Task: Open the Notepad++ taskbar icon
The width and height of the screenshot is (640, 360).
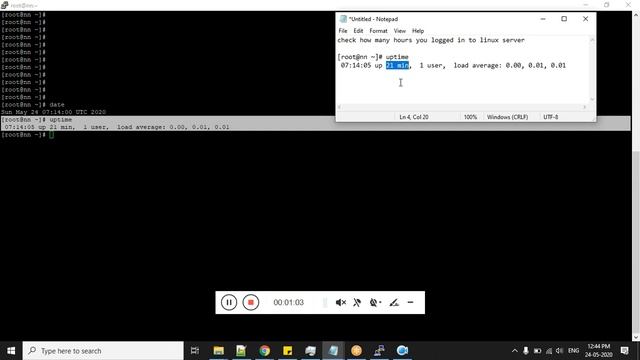Action: click(x=241, y=351)
